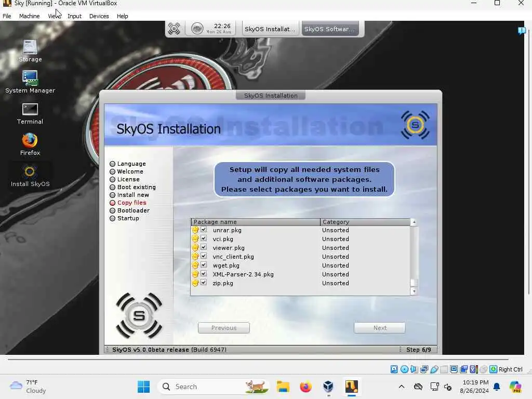Open the SkyOS main menu logo in the top panel
Screen dimensions: 532x399
tap(174, 29)
